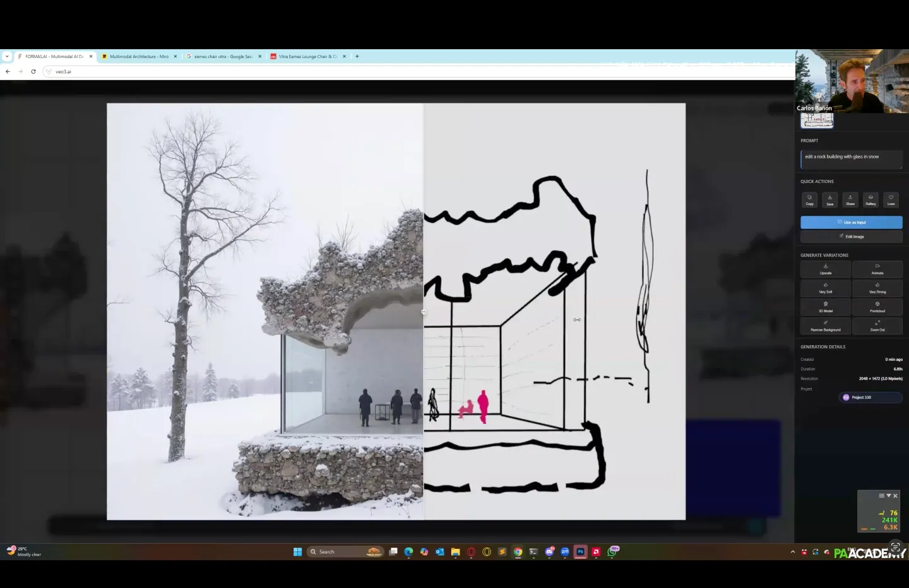The height and width of the screenshot is (588, 909).
Task: Click the before/after comparison slider handle
Action: (x=424, y=312)
